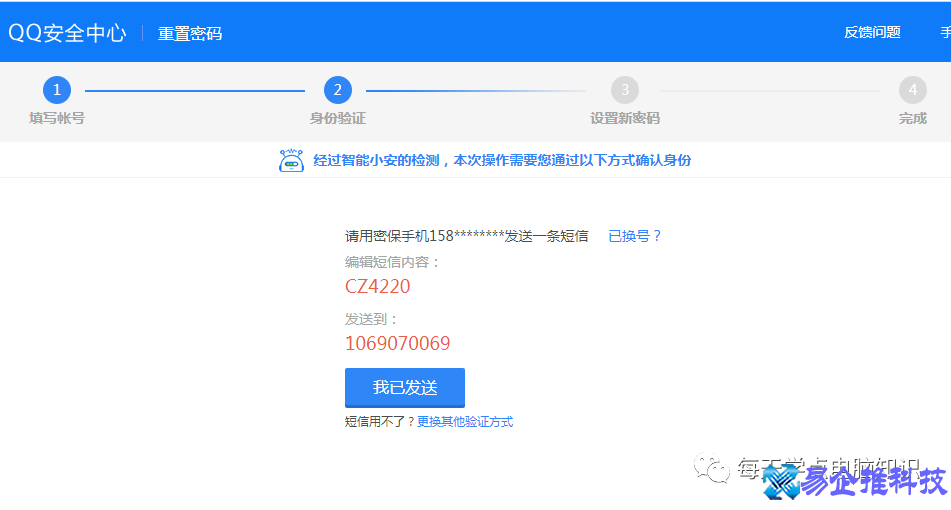Open the 反馈问题 feedback link

coord(872,32)
